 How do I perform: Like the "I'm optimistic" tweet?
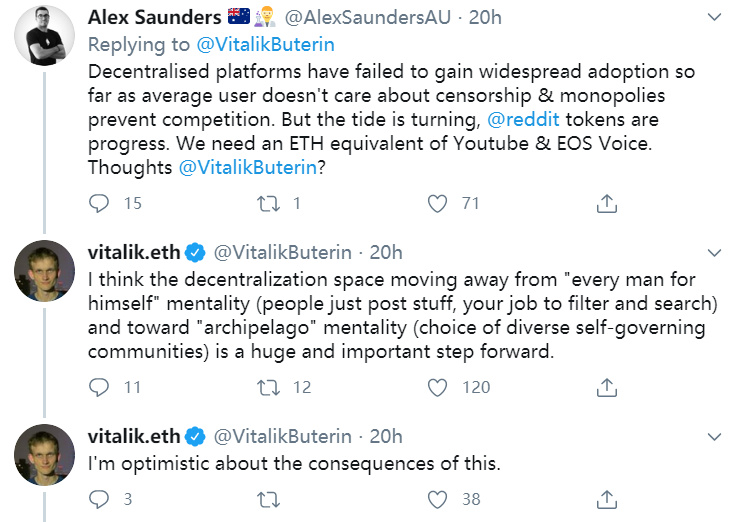click(x=437, y=499)
